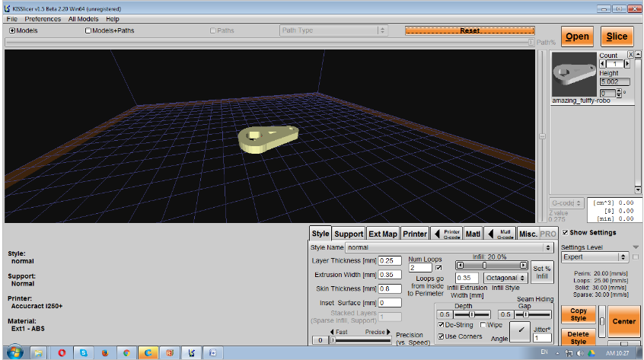Select the Models radio button
Viewport: 644px width, 360px height.
pyautogui.click(x=12, y=30)
